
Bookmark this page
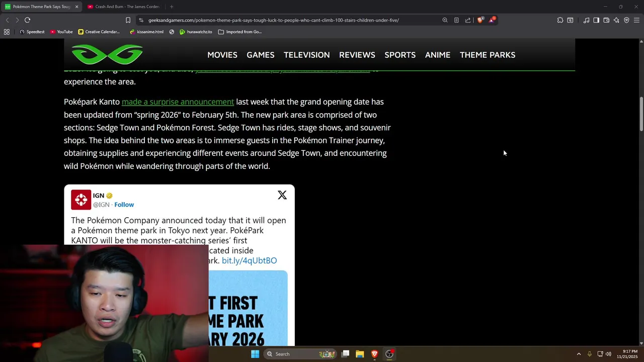[128, 20]
